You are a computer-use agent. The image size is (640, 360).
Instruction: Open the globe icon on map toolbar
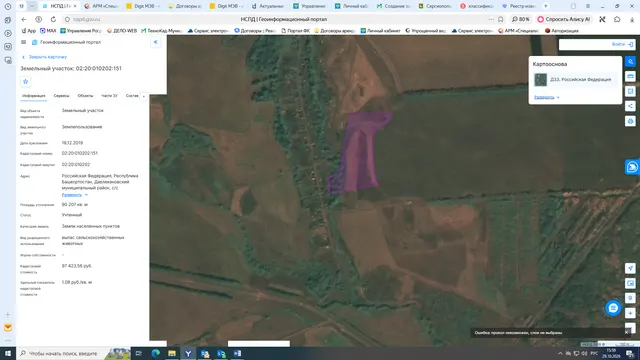click(630, 121)
